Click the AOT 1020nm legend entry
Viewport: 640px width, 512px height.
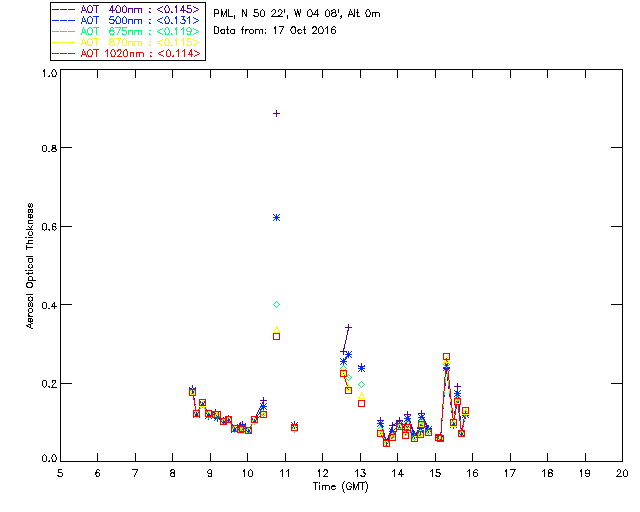(126, 53)
